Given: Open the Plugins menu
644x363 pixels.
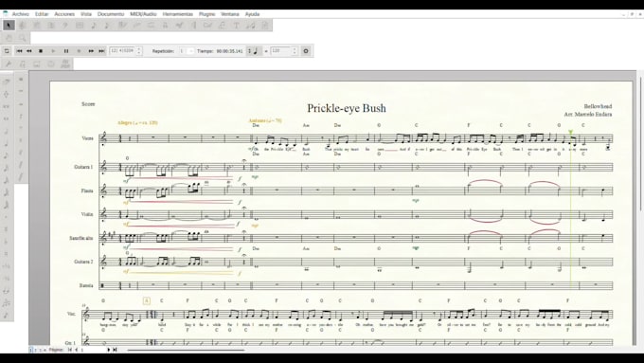Looking at the screenshot, I should (207, 14).
